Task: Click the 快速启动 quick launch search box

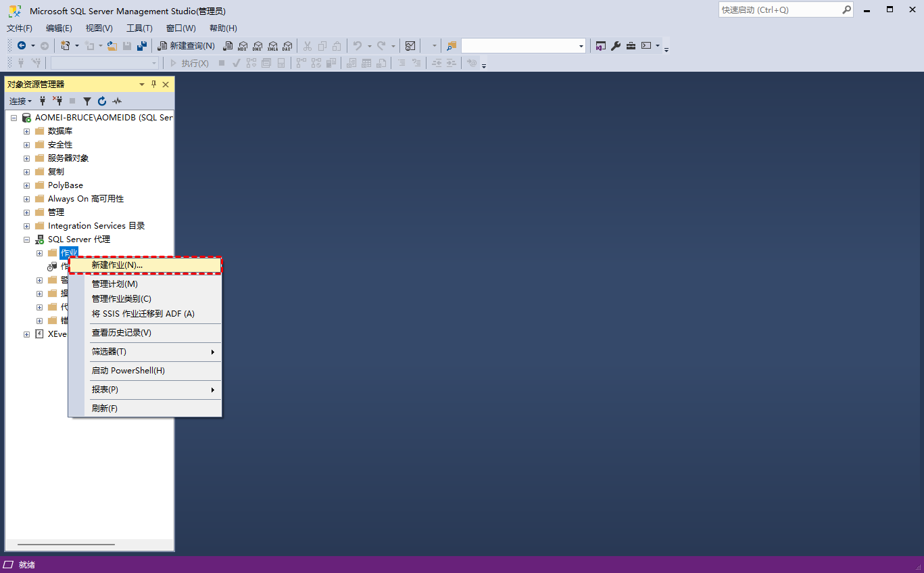Action: [x=779, y=10]
